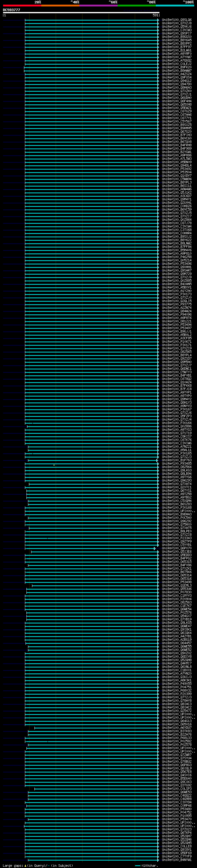The height and width of the screenshot is (868, 197).
Task: Select hit label UniRef100_C0LLE8
Action: pyautogui.click(x=177, y=846)
